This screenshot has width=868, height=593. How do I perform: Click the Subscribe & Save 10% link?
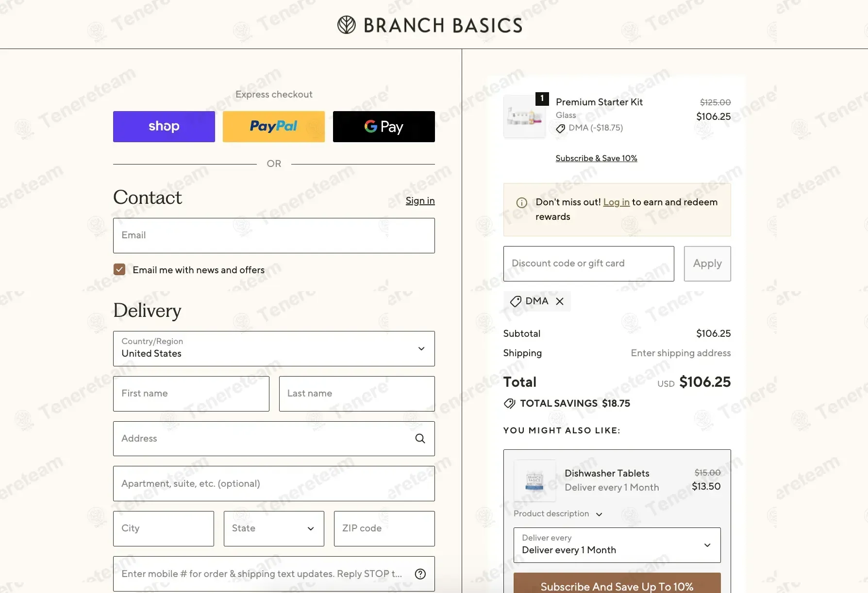click(596, 158)
